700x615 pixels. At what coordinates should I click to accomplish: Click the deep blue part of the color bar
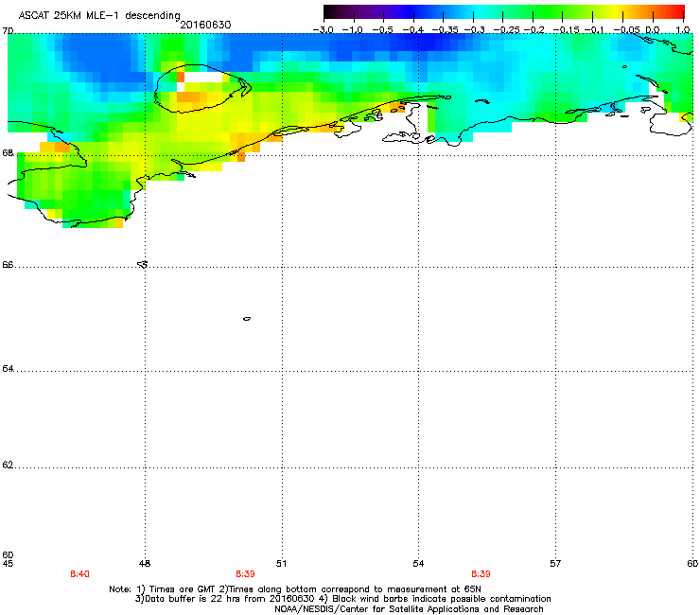(411, 11)
